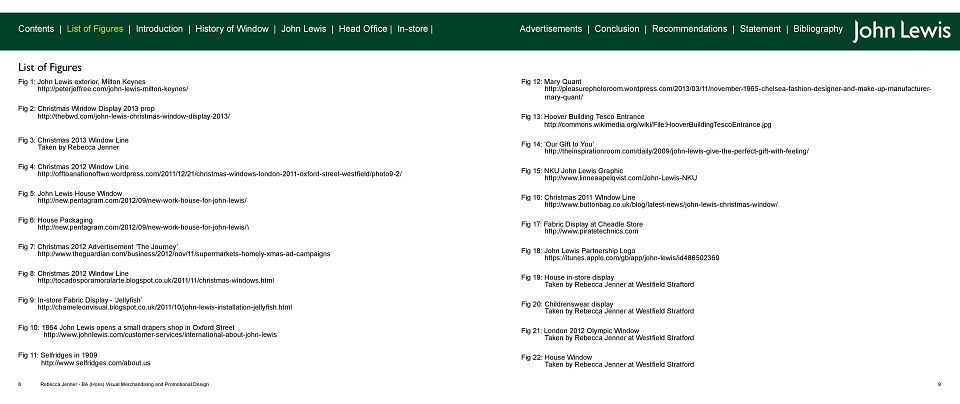960x404 pixels.
Task: Select Fig 4 Christmas 2012 Window Line caption
Action: [73, 166]
